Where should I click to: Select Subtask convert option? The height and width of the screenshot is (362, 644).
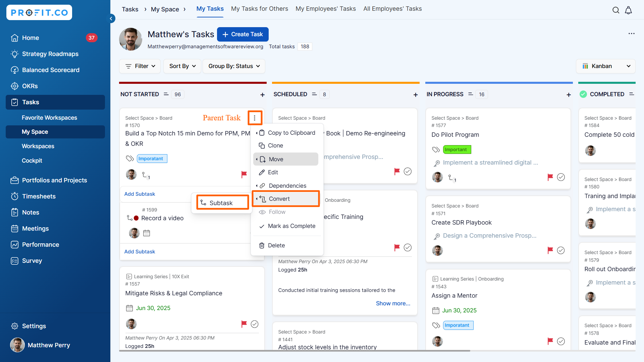(222, 203)
